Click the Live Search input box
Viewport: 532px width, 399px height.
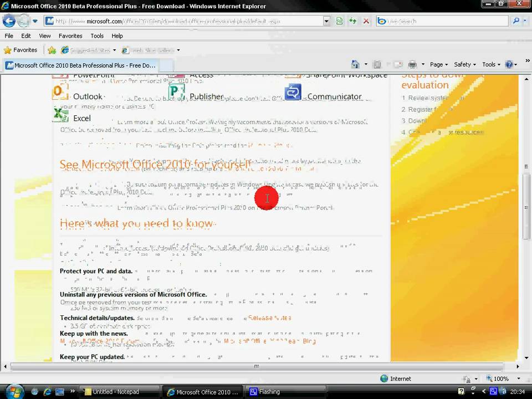(442, 21)
